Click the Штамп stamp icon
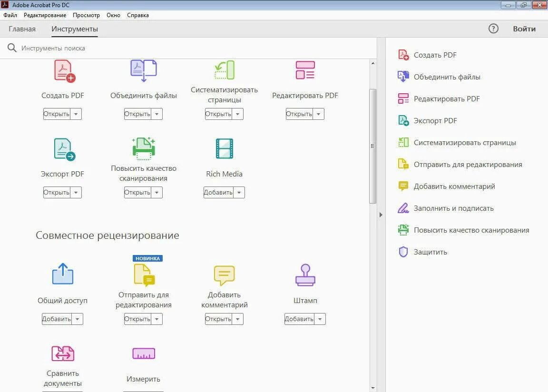 (305, 275)
